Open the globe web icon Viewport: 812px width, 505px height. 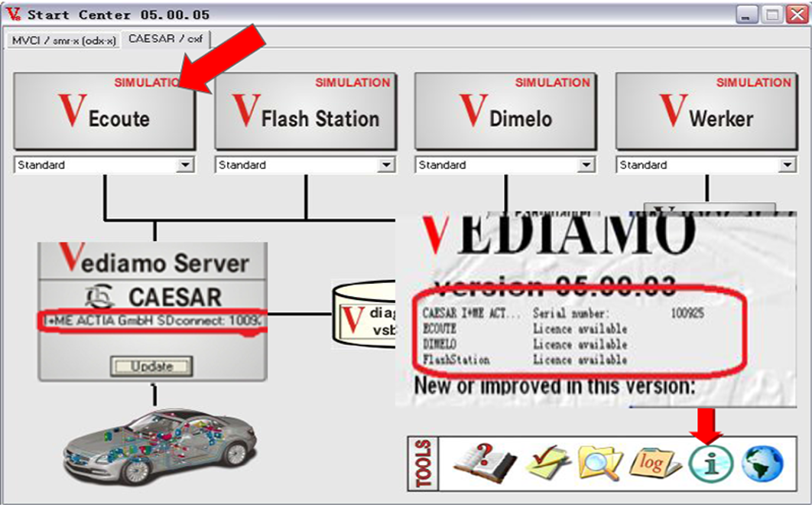tap(762, 463)
